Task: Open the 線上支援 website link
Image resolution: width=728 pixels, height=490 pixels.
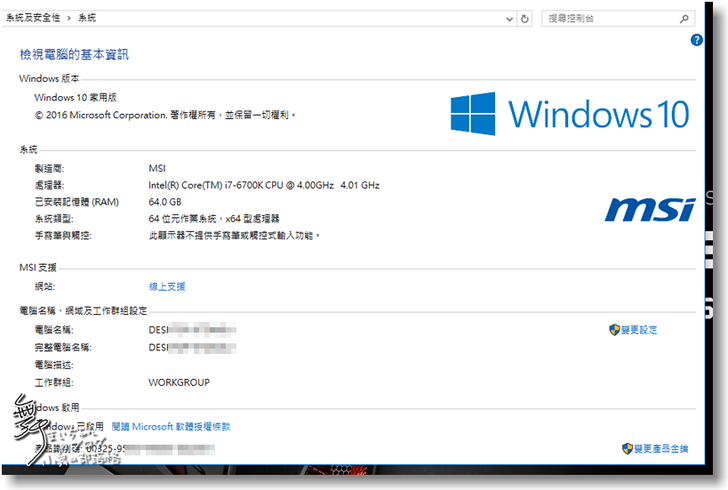Action: point(167,287)
